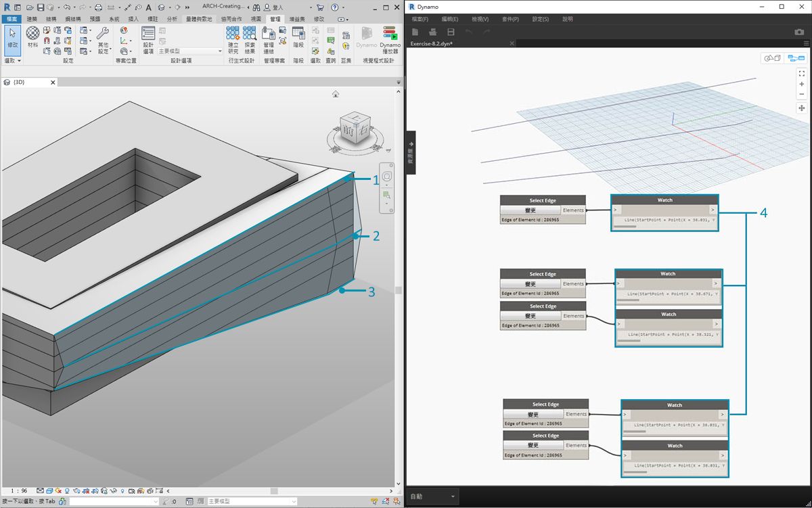The height and width of the screenshot is (508, 812).
Task: Toggle Revit visual style icon in view control bar
Action: (x=51, y=490)
